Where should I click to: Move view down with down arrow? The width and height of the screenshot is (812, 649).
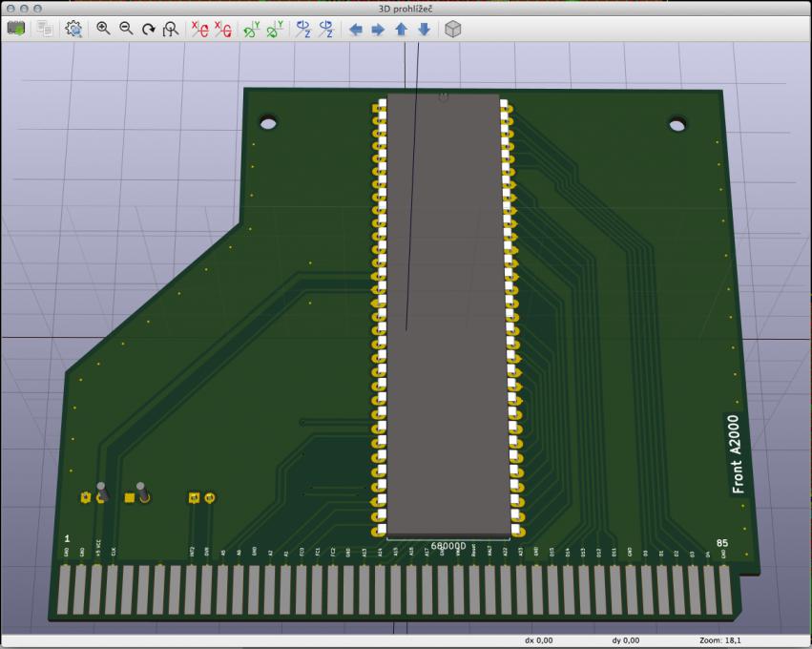(x=424, y=29)
